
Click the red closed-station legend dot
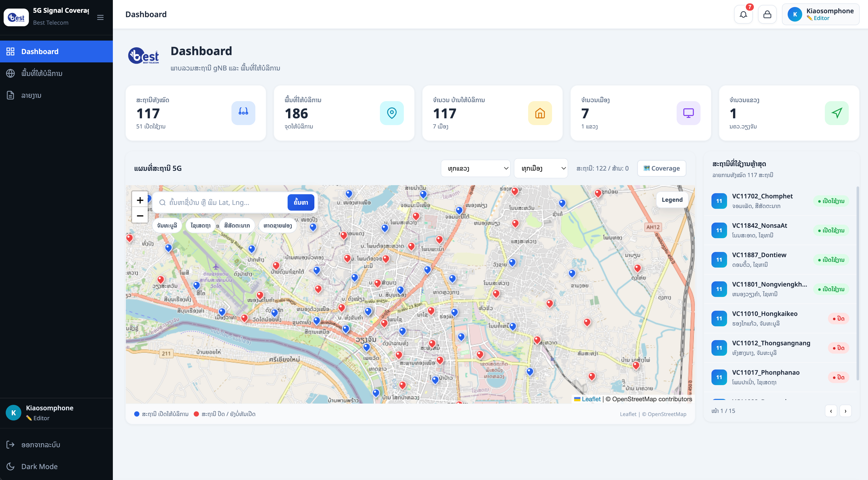tap(196, 414)
